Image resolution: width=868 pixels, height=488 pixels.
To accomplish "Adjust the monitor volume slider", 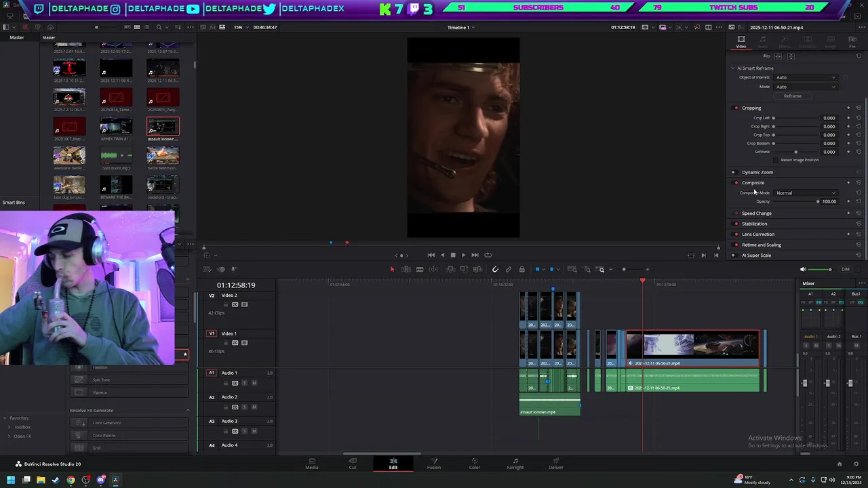I will click(829, 269).
